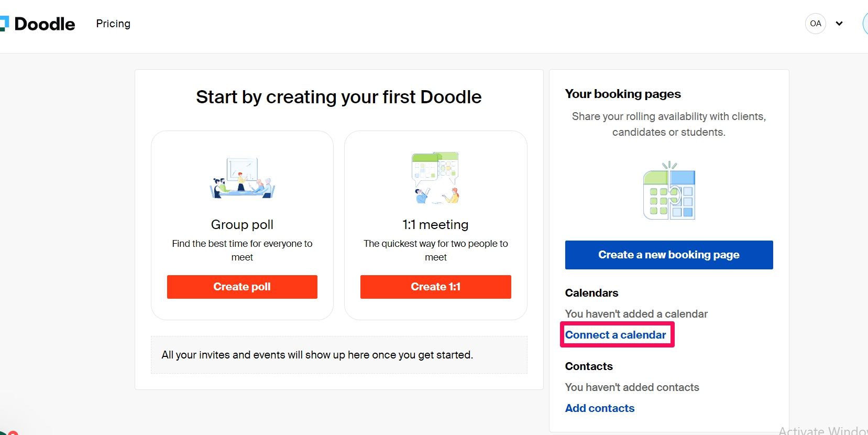Click Create a new booking page
This screenshot has width=868, height=435.
coord(668,255)
